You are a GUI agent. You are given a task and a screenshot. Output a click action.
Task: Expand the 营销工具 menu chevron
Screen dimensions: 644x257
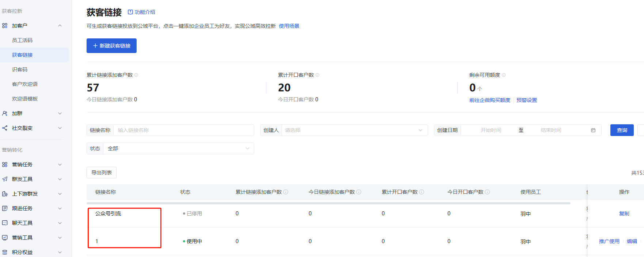pyautogui.click(x=60, y=238)
